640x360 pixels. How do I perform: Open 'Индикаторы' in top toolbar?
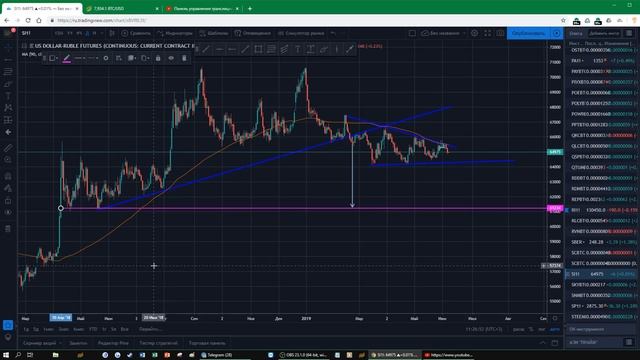tap(175, 33)
